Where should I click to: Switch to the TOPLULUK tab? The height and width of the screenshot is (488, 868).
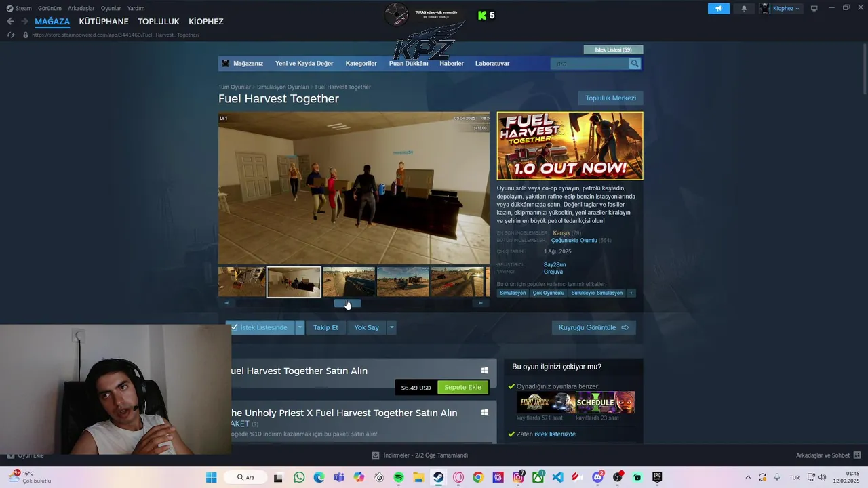[x=159, y=22]
